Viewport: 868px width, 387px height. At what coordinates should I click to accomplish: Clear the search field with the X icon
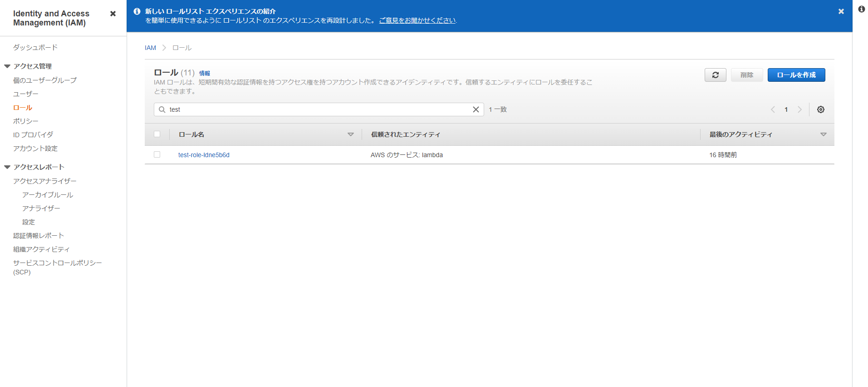click(x=476, y=109)
